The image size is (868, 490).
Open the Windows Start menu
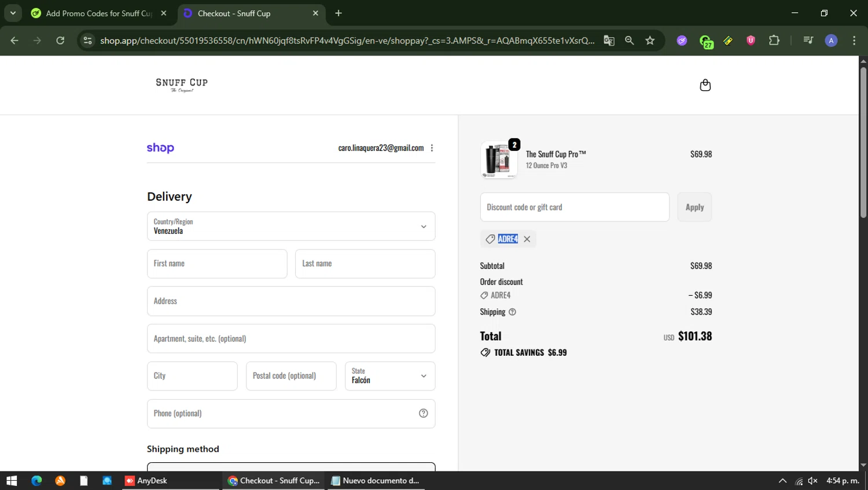coord(12,481)
